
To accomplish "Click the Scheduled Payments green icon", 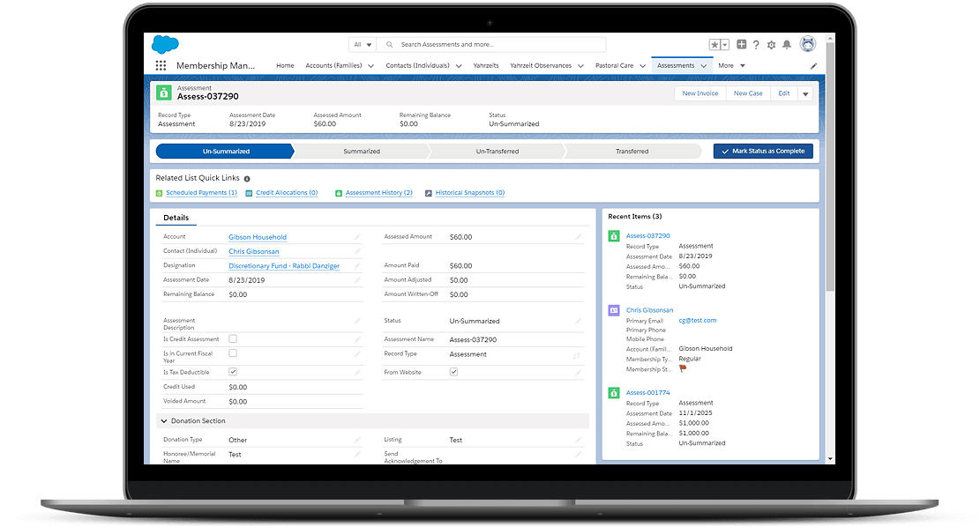I will [159, 194].
